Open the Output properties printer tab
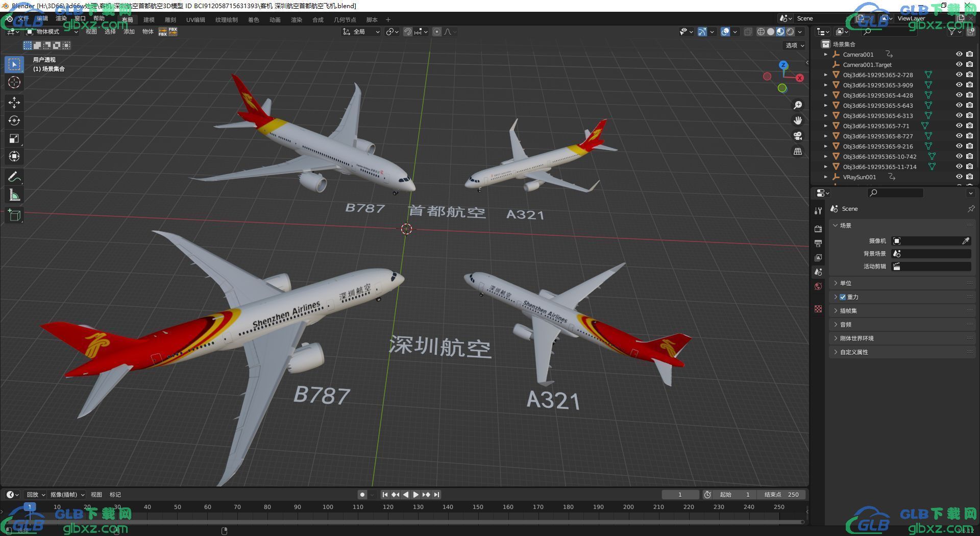The image size is (980, 536). click(818, 243)
